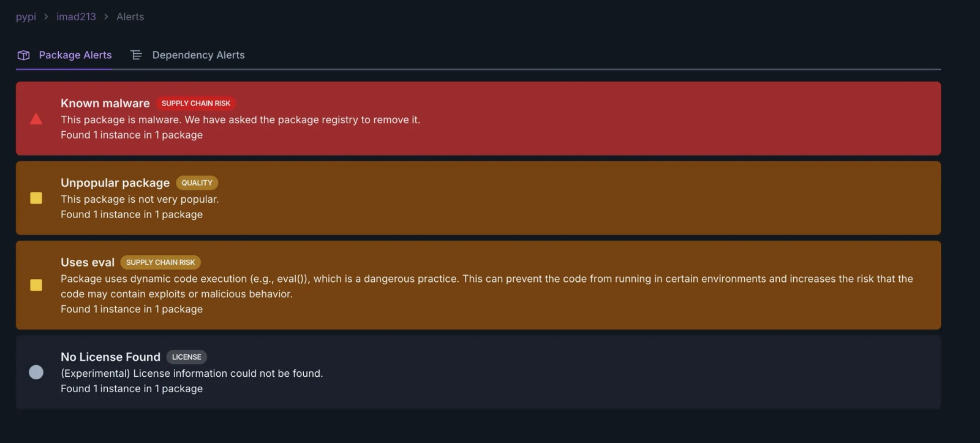Screen dimensions: 980x443
Task: Click the red triangle Known malware icon
Action: coord(36,119)
